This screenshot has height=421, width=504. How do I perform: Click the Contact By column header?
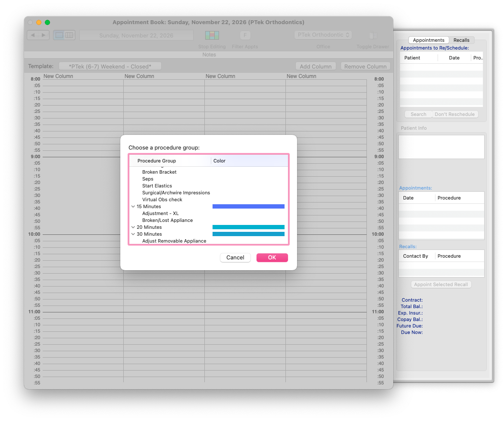[x=417, y=256]
